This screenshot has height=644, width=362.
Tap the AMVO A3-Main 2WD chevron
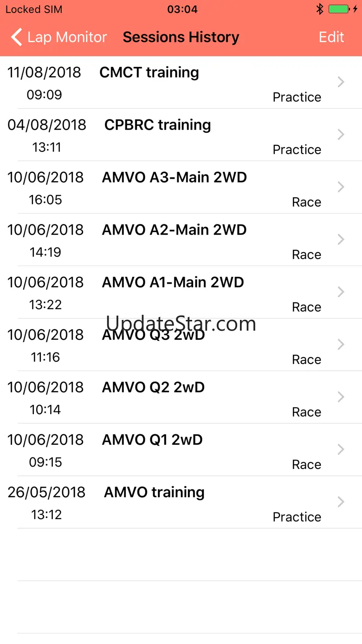tap(341, 187)
